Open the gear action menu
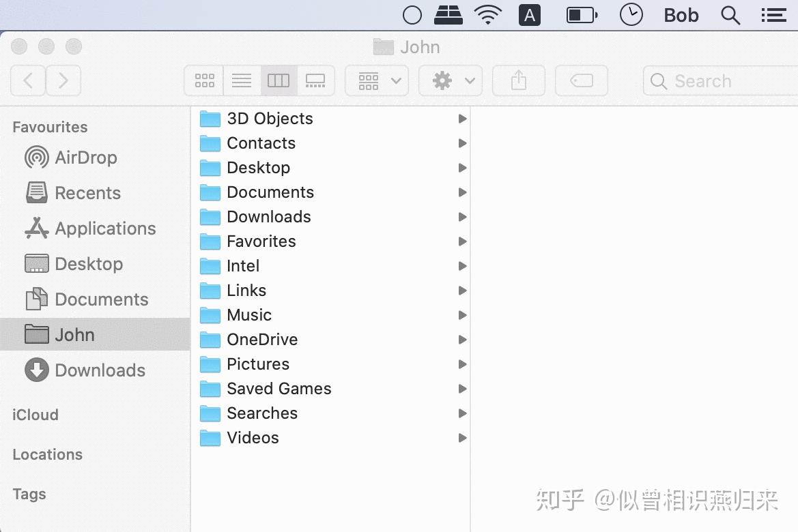The width and height of the screenshot is (798, 532). point(451,80)
